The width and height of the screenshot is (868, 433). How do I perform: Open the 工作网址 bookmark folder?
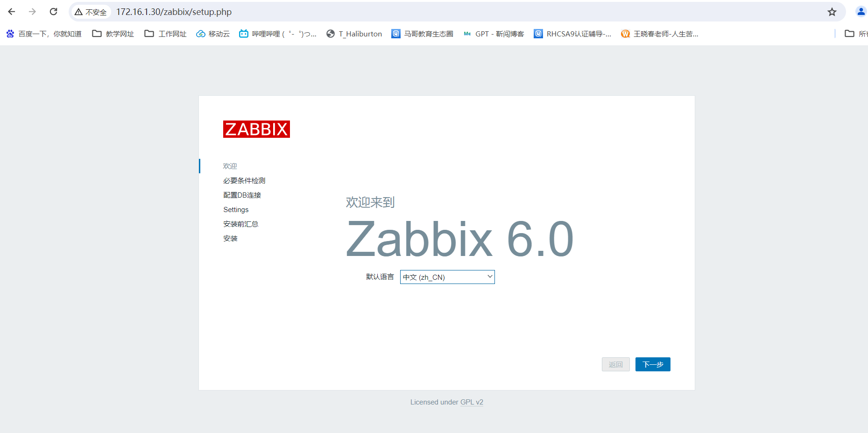166,34
